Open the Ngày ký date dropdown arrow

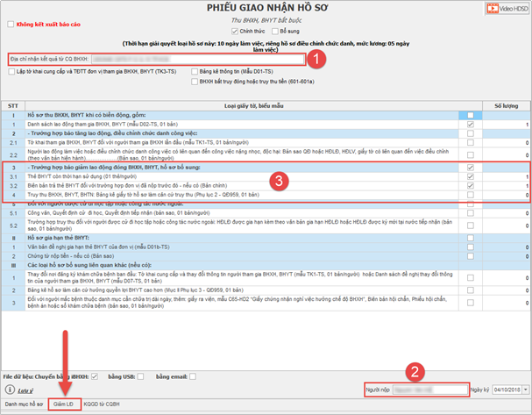click(526, 390)
